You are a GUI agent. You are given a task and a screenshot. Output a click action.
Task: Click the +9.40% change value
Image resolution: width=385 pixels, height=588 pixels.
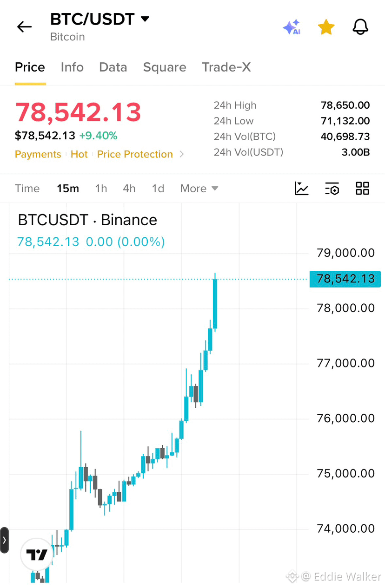[x=98, y=136]
